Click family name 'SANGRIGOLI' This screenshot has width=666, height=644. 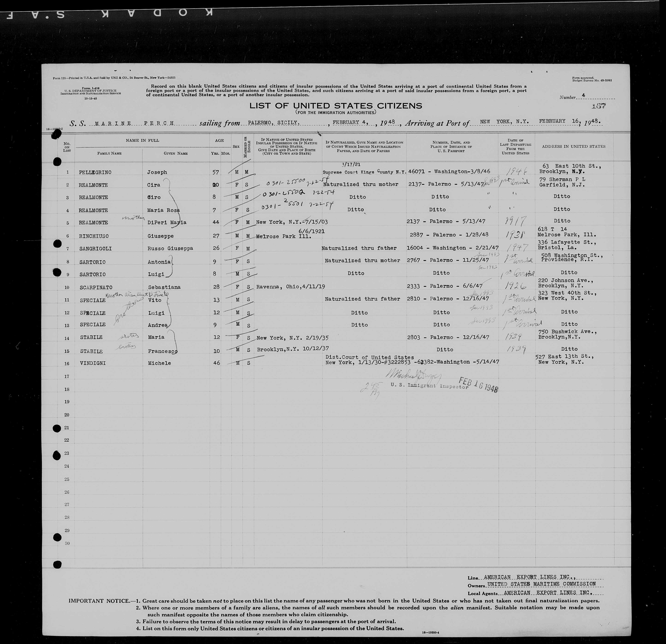(95, 249)
